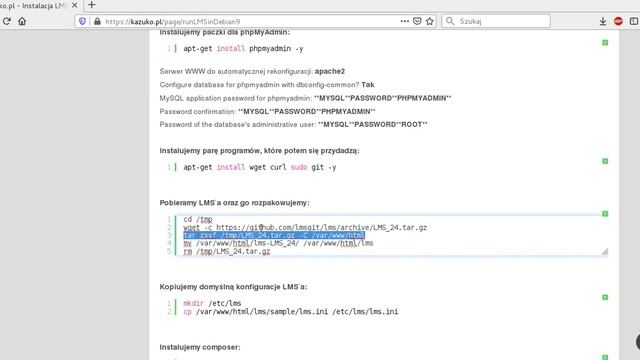Click the 'Pobieramy LMS'a oraz go rozpakowujemy' heading
640x360 pixels.
pyautogui.click(x=234, y=203)
